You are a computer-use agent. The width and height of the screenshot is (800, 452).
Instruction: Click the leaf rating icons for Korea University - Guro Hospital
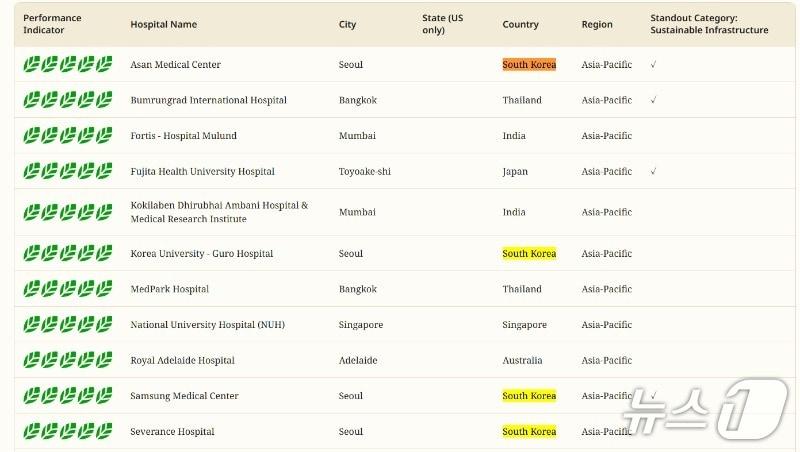tap(68, 253)
